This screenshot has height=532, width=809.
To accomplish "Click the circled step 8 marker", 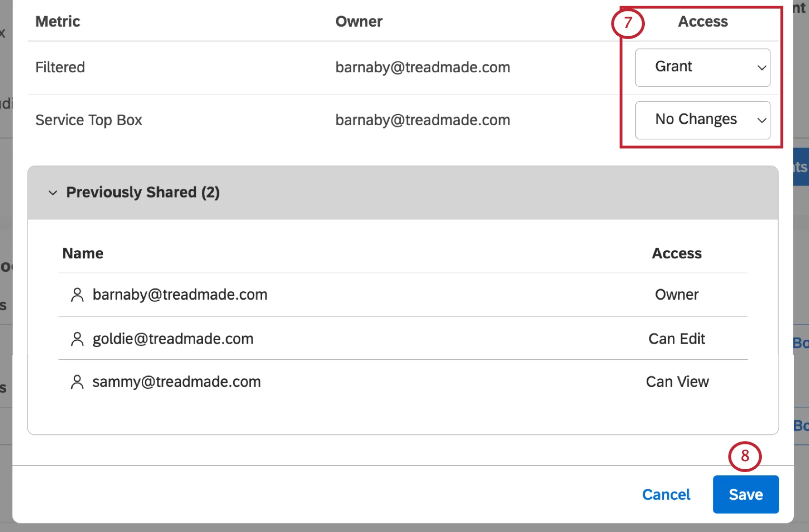I will coord(745,456).
